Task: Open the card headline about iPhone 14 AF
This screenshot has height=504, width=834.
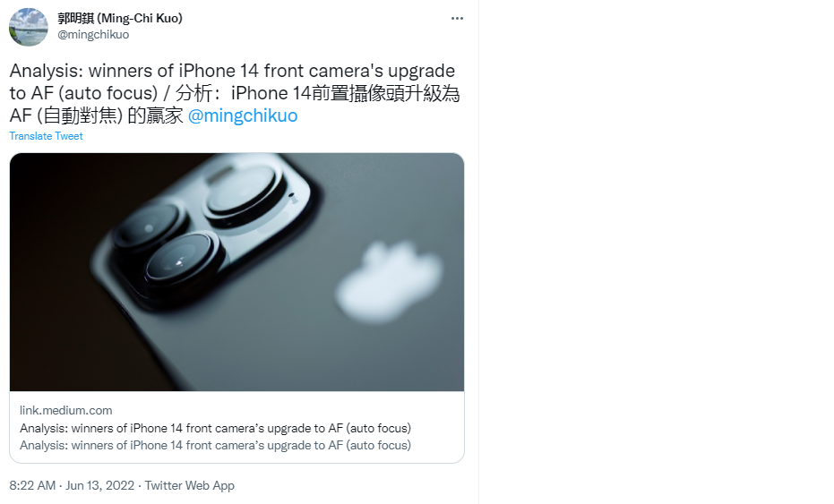Action: (215, 428)
